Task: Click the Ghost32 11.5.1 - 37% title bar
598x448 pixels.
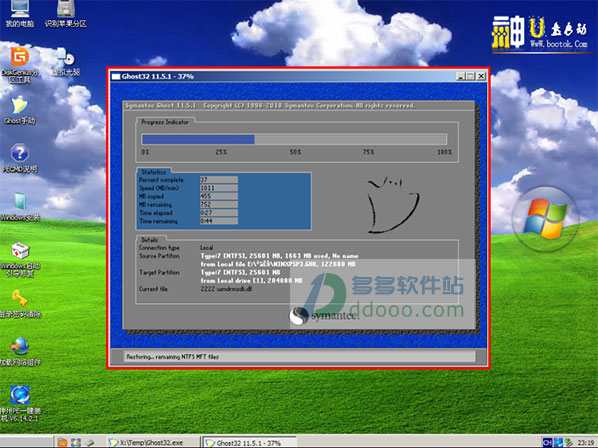Action: click(x=282, y=76)
